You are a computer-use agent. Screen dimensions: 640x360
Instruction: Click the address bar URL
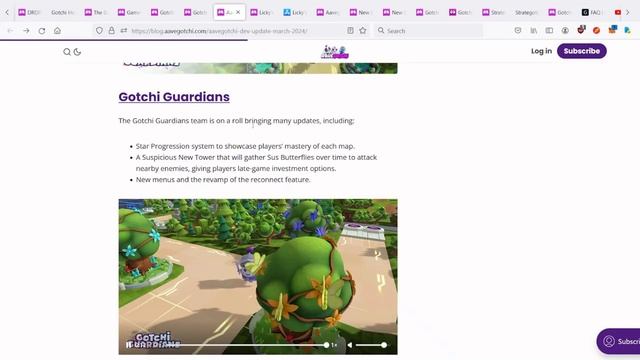pyautogui.click(x=219, y=31)
